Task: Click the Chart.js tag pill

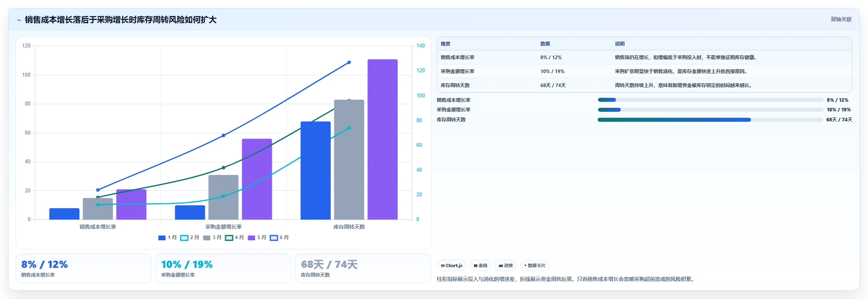Action: (451, 265)
